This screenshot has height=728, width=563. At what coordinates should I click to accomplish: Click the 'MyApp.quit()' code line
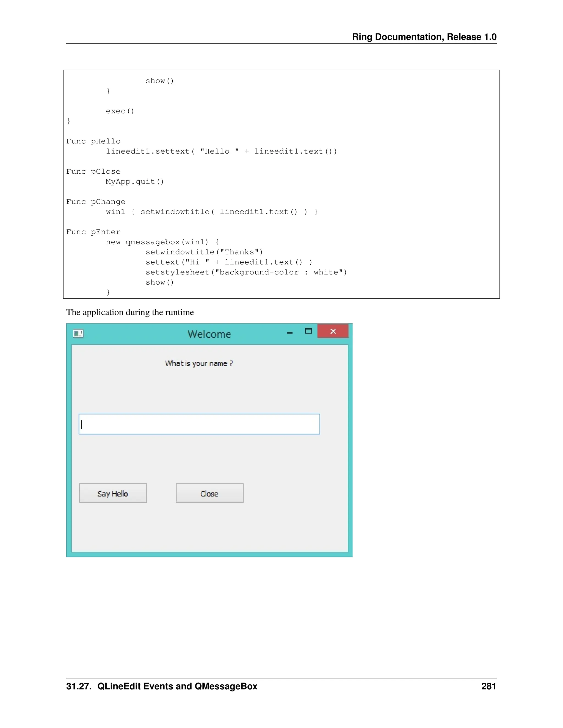135,182
